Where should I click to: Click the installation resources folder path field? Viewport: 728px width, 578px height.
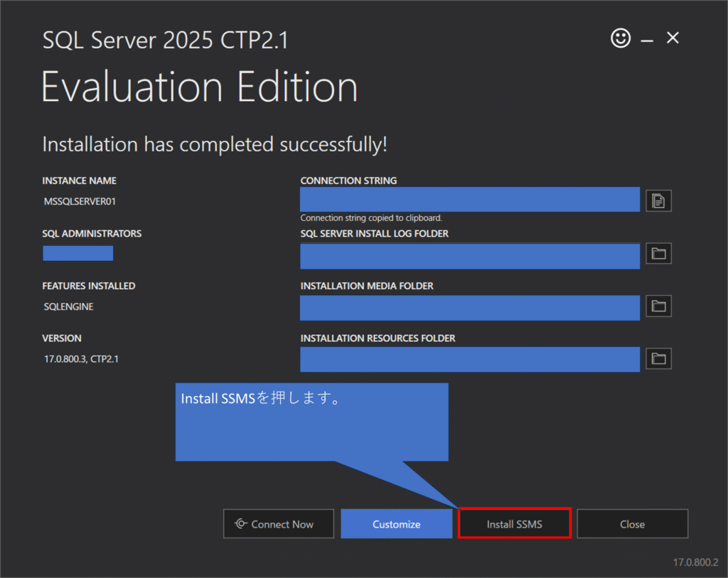tap(470, 359)
